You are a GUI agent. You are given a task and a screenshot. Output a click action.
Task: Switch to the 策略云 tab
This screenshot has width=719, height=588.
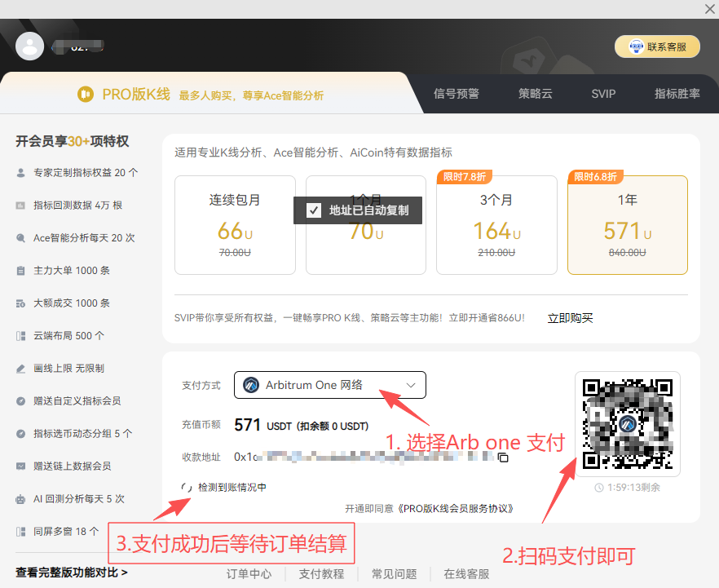[535, 94]
